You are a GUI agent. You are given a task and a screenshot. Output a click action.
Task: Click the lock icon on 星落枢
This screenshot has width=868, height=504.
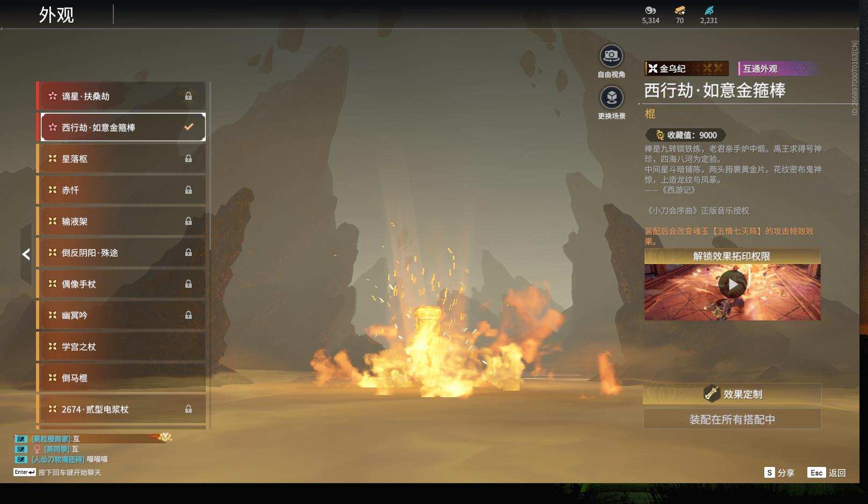189,158
